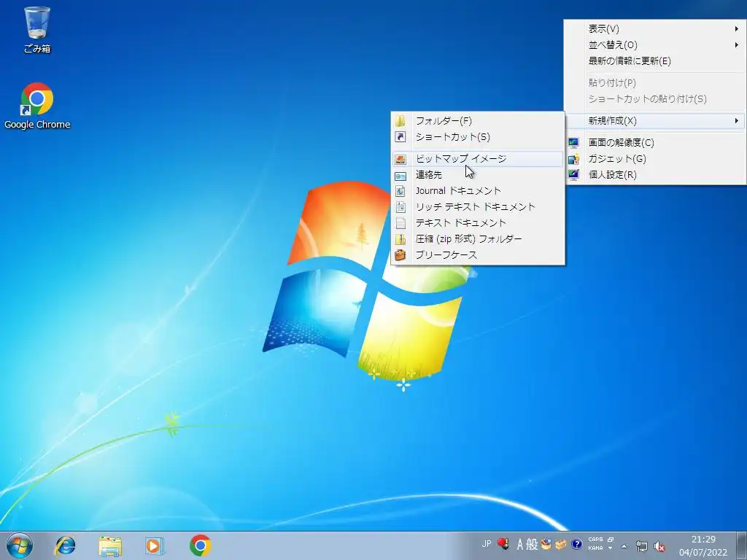747x560 pixels.
Task: Open the 新規作成(X) submenu
Action: [x=655, y=121]
